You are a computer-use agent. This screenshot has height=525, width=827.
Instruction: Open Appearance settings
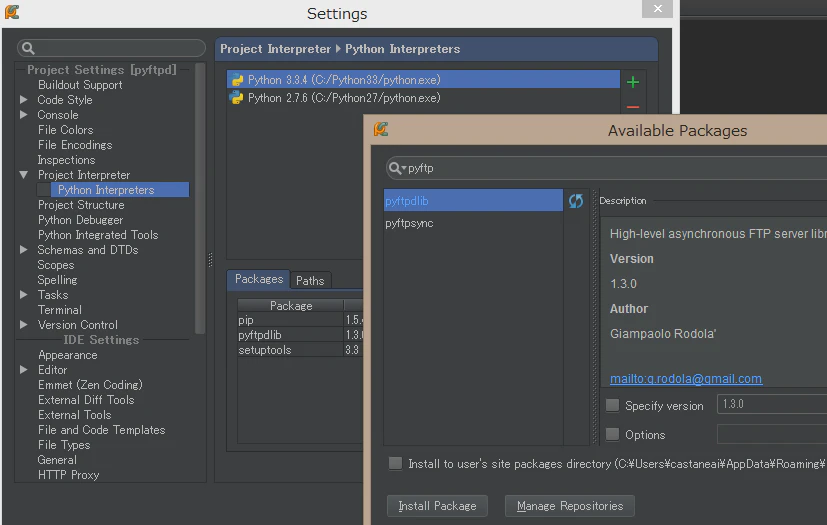68,355
